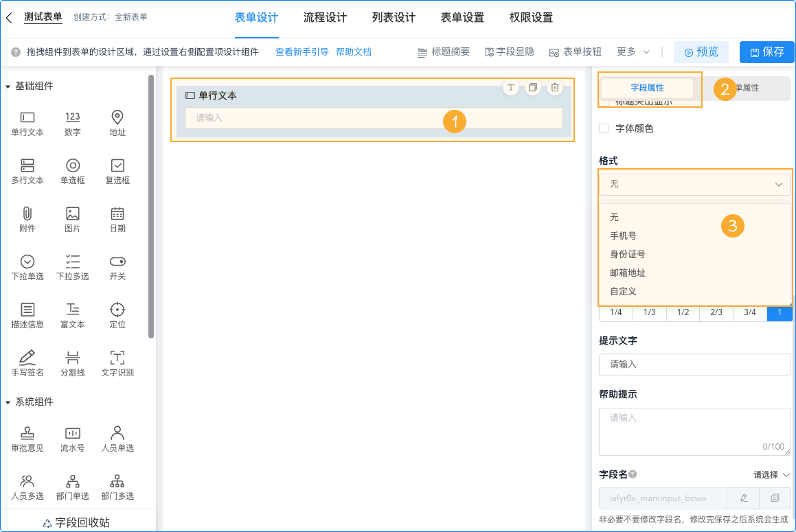Screen dimensions: 796x532
Task: Open the 格式 format dropdown
Action: (x=695, y=184)
